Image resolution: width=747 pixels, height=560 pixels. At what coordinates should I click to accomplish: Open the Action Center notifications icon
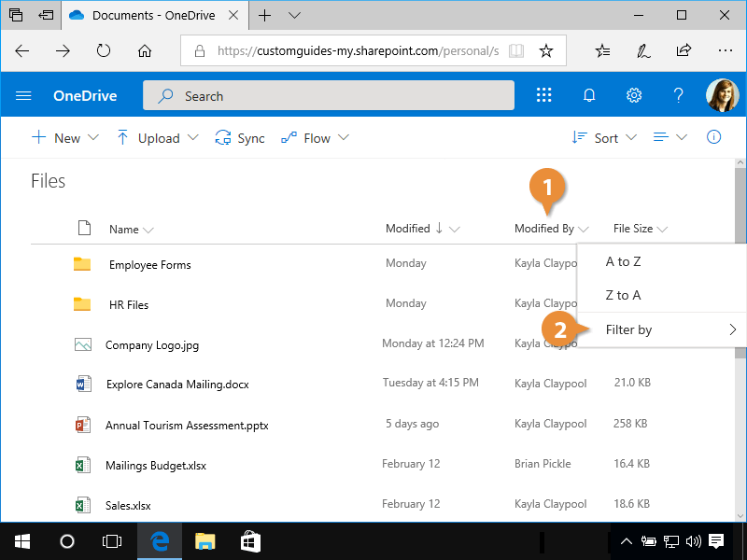click(x=716, y=541)
